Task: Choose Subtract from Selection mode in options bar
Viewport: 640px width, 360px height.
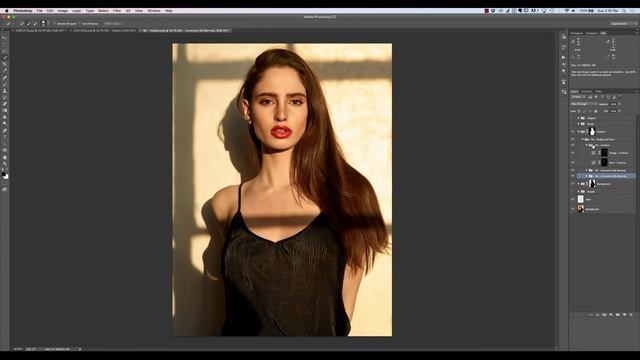Action: pos(35,24)
